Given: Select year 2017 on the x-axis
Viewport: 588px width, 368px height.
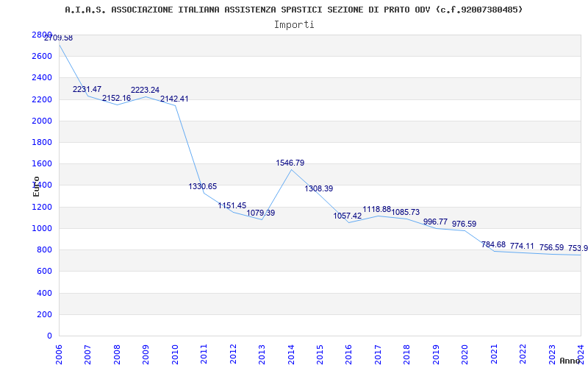Looking at the screenshot, I should [x=378, y=355].
